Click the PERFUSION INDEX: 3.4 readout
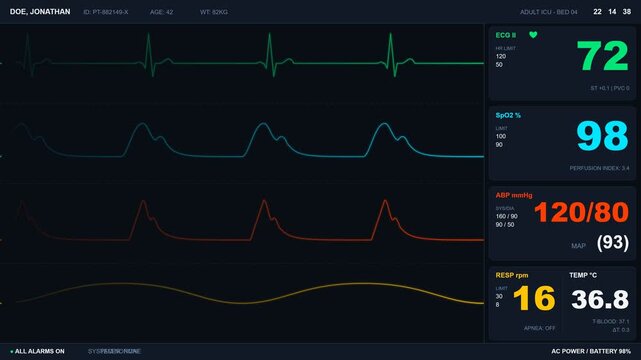Viewport: 641px width, 360px height. tap(599, 168)
